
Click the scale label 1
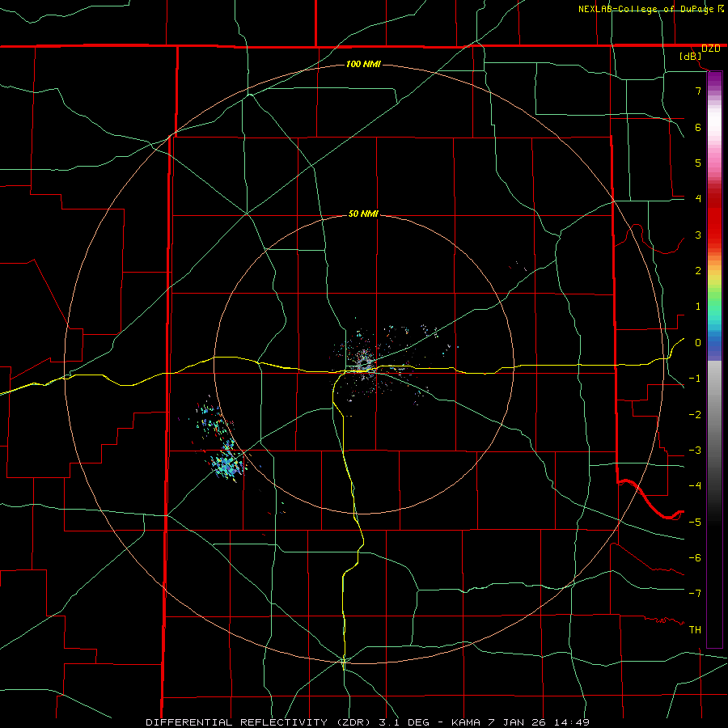[x=698, y=307]
